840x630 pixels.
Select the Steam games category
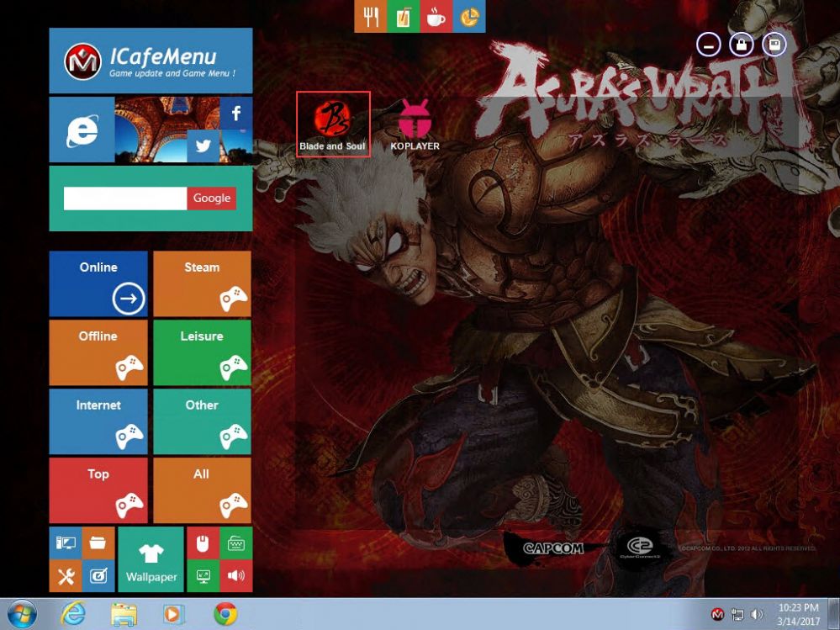pos(202,284)
